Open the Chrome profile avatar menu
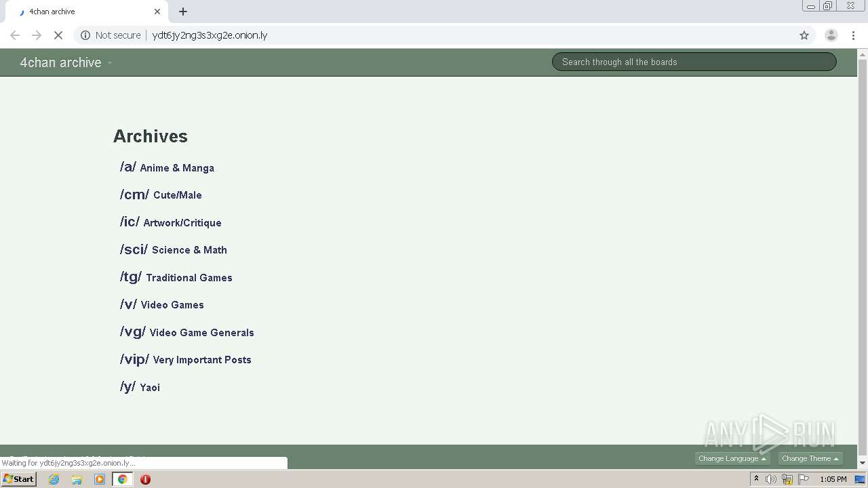Image resolution: width=868 pixels, height=488 pixels. click(x=831, y=35)
